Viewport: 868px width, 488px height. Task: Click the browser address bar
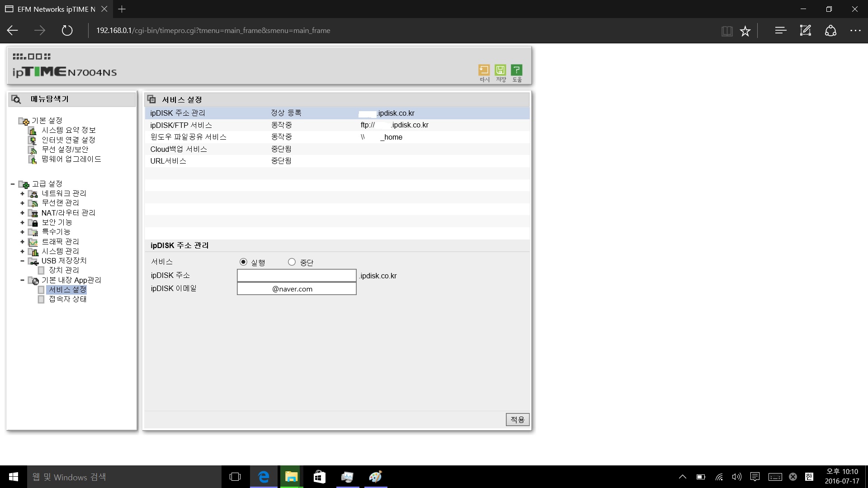pos(402,31)
